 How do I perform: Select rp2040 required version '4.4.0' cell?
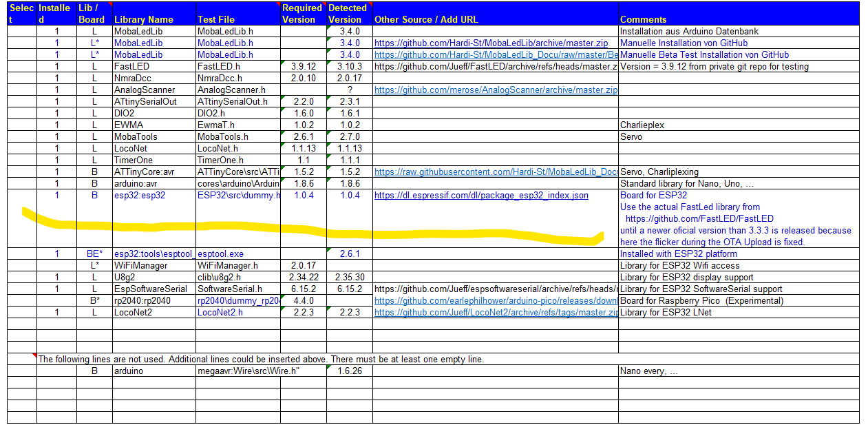click(x=304, y=301)
